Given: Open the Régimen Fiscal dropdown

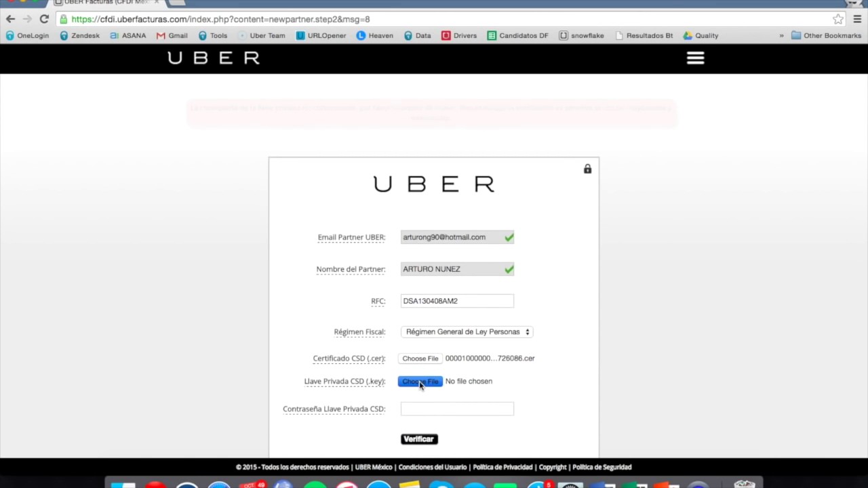Looking at the screenshot, I should click(x=467, y=332).
